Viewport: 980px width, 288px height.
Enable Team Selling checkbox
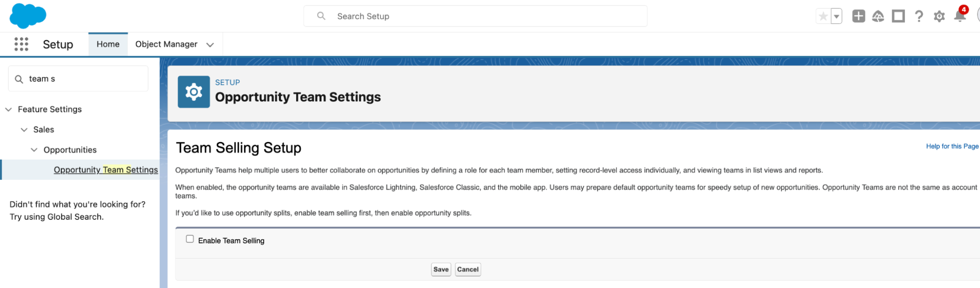(190, 239)
